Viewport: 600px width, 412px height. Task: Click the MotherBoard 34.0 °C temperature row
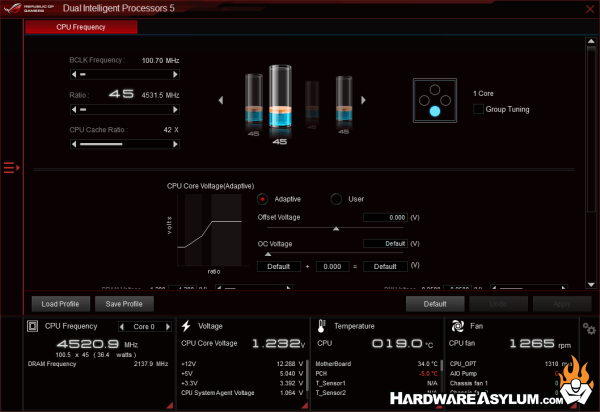376,364
